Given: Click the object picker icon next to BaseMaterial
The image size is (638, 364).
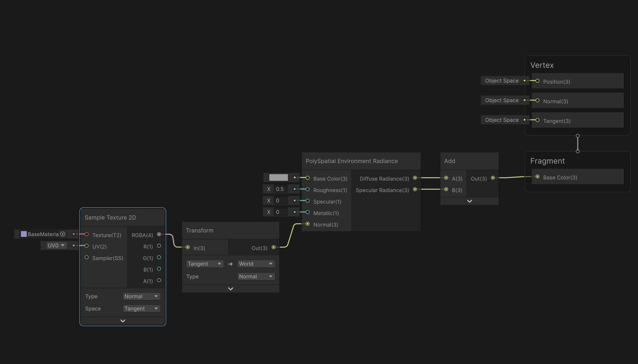Looking at the screenshot, I should [x=63, y=234].
